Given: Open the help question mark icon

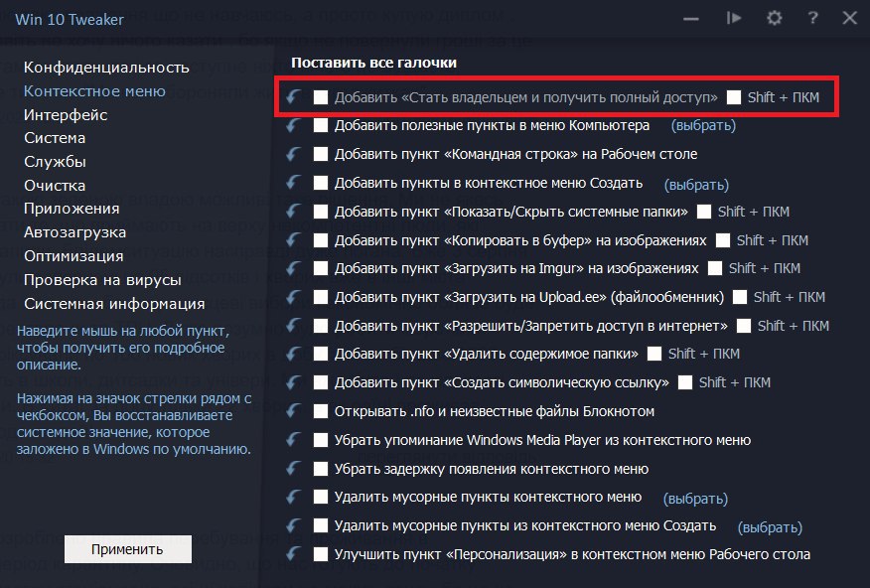Looking at the screenshot, I should tap(812, 18).
